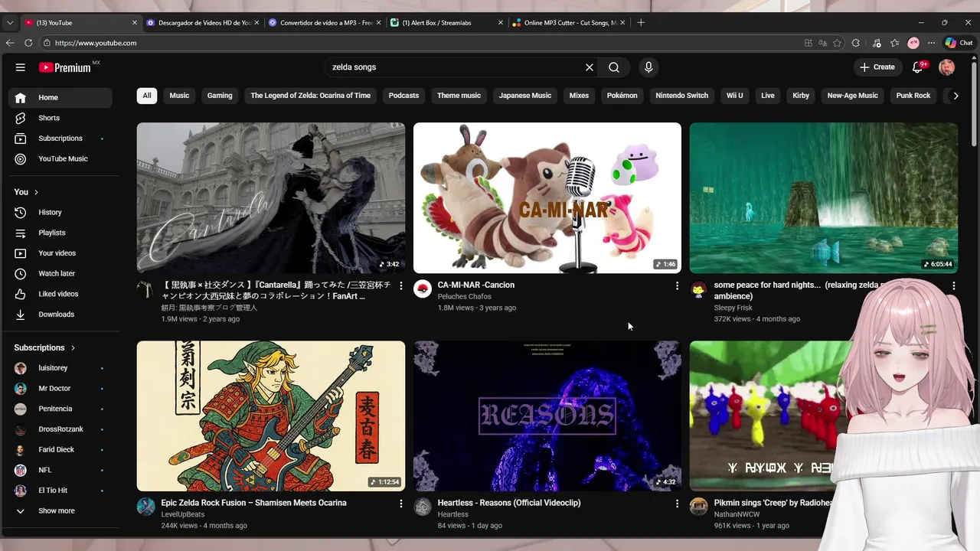Open Home in the sidebar
The height and width of the screenshot is (551, 980).
point(60,97)
